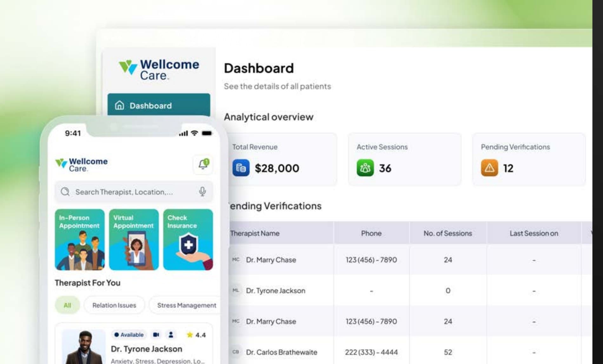Click the Pending Verifications table section heading
Image resolution: width=603 pixels, height=364 pixels.
(x=275, y=206)
